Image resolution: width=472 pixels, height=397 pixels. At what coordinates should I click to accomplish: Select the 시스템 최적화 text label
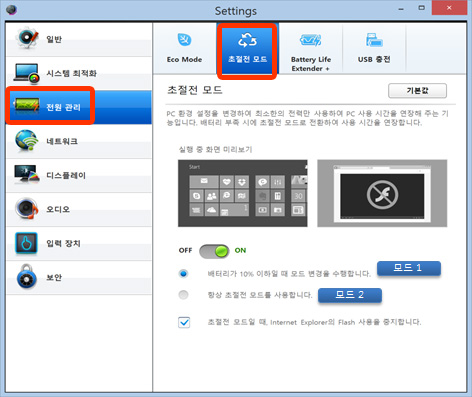(71, 73)
